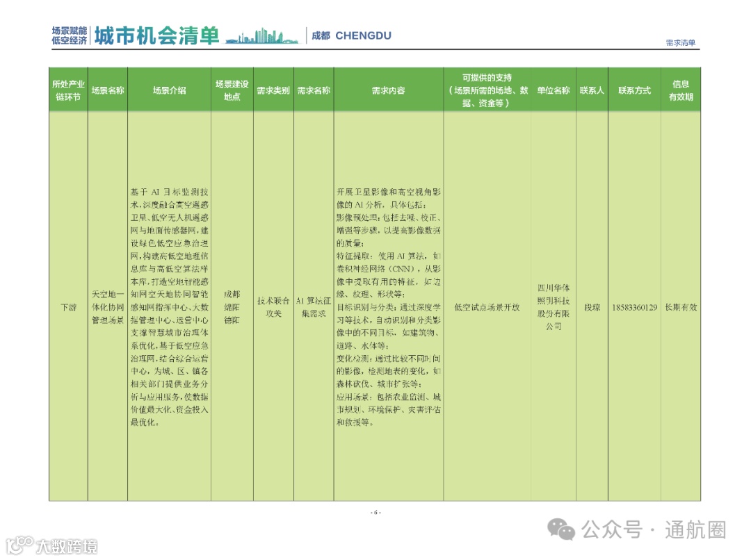Screen dimensions: 751x560
Task: Click the requirement content paragraph starting 开展卫星影像
Action: (x=389, y=307)
